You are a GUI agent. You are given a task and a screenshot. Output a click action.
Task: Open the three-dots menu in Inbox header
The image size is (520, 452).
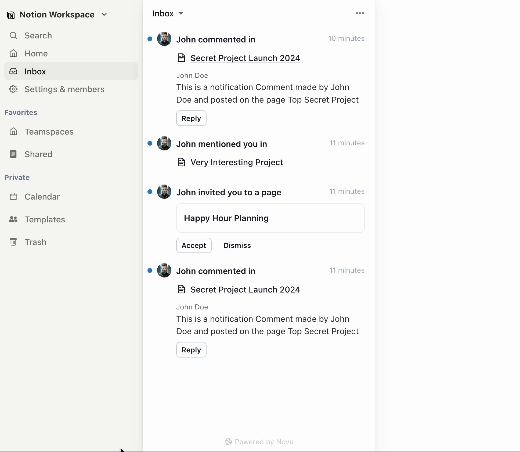click(360, 13)
